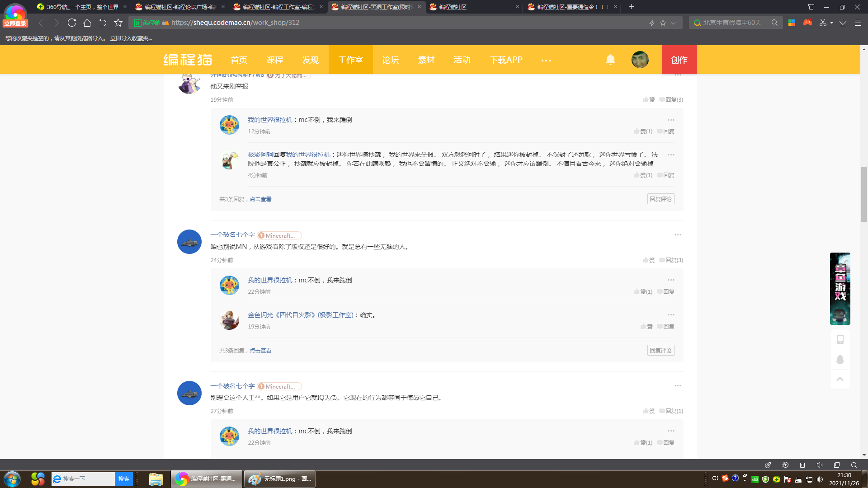The width and height of the screenshot is (868, 488).
Task: Click 回复(1) on the 27分钟前 comment
Action: click(x=671, y=411)
